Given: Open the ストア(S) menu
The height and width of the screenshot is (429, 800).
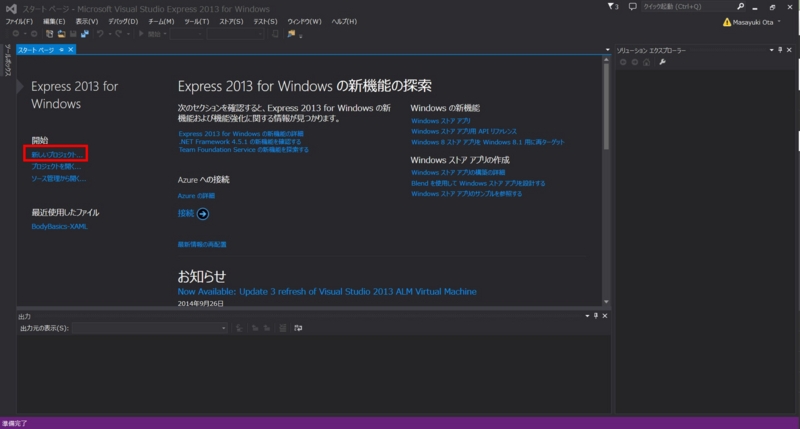Looking at the screenshot, I should coord(231,21).
